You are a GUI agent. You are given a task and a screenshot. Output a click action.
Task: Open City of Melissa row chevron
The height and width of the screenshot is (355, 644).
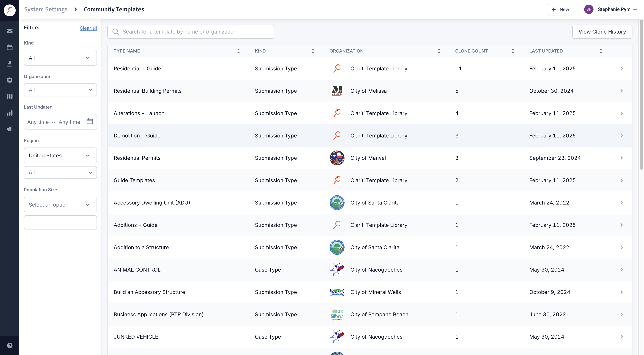621,91
